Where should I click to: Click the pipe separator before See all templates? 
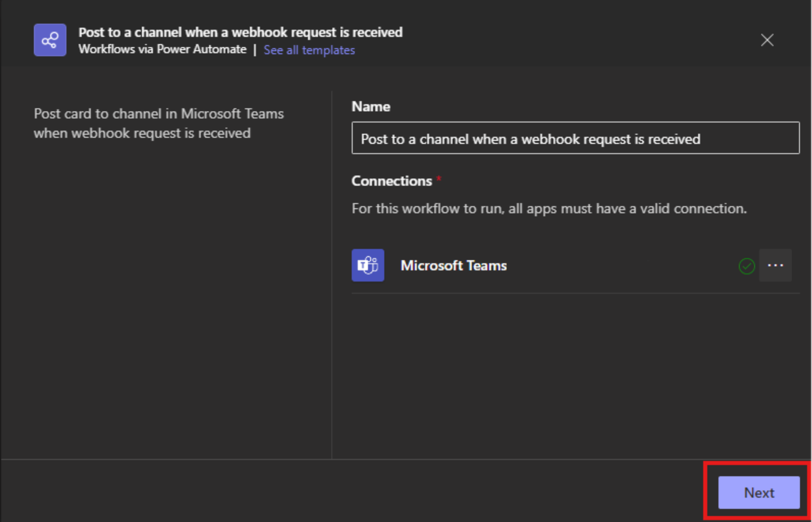point(255,50)
